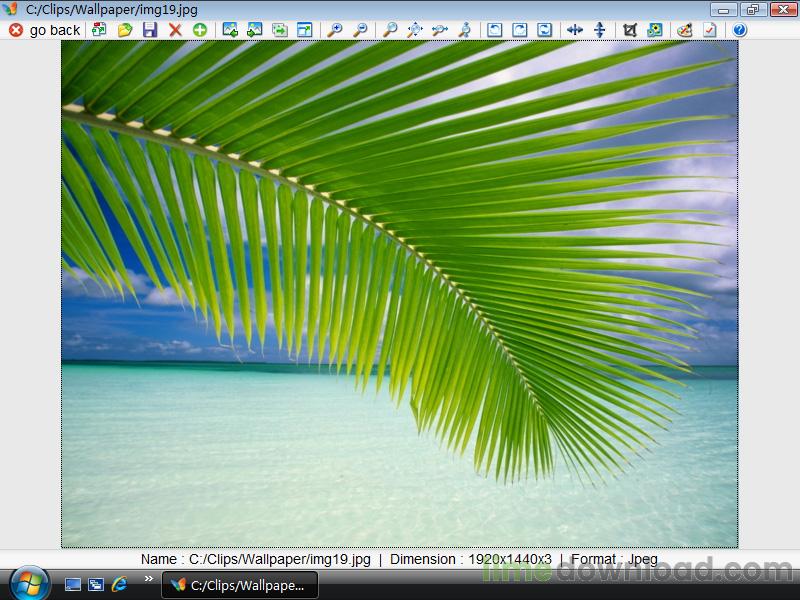The image size is (800, 600).
Task: Launch Internet Explorer from quick launch
Action: click(x=120, y=584)
